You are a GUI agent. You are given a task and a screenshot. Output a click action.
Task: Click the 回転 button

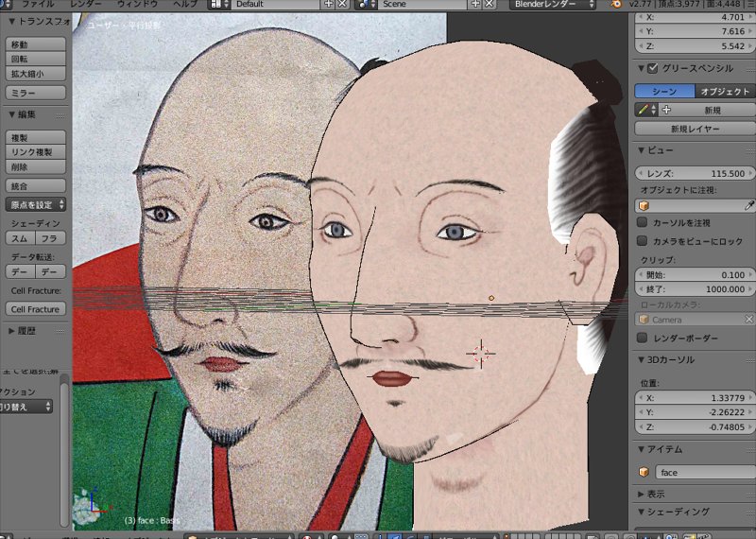[x=36, y=59]
